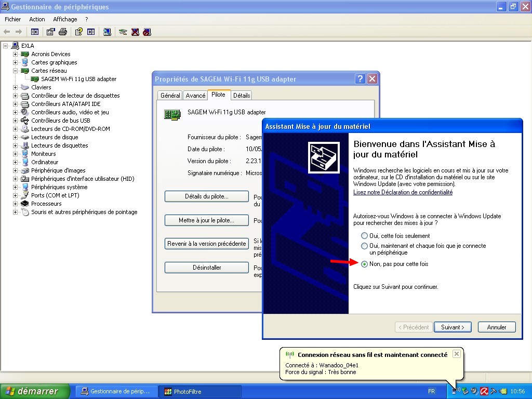This screenshot has width=532, height=399.
Task: Open Properties via the toolbar icon
Action: point(50,32)
